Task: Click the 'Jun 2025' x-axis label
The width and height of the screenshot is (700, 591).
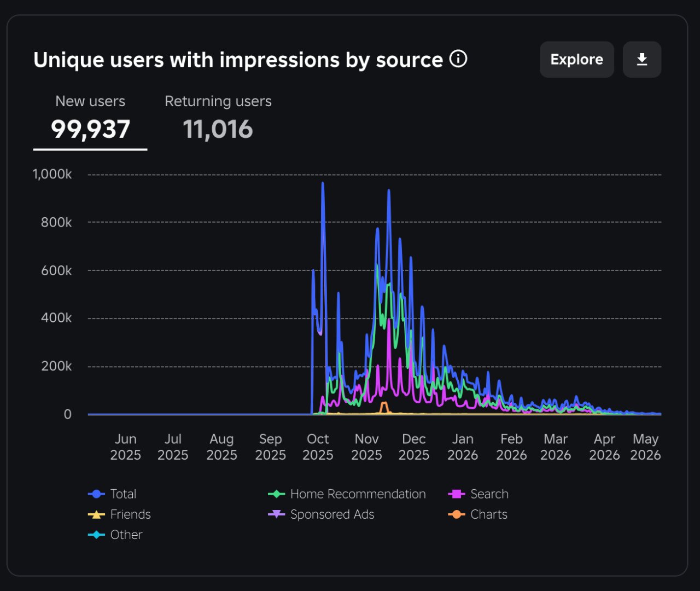Action: 126,447
